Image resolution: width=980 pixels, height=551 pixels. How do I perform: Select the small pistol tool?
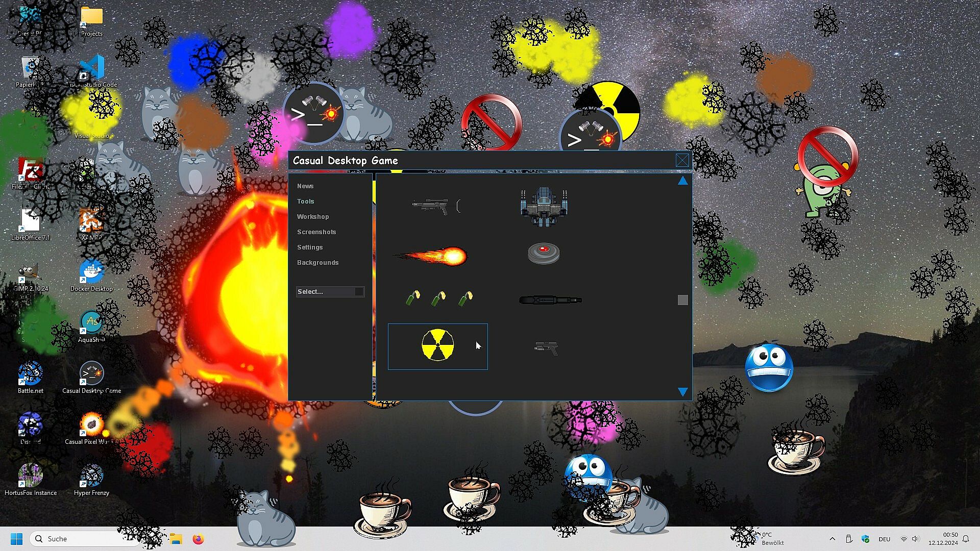(x=546, y=348)
